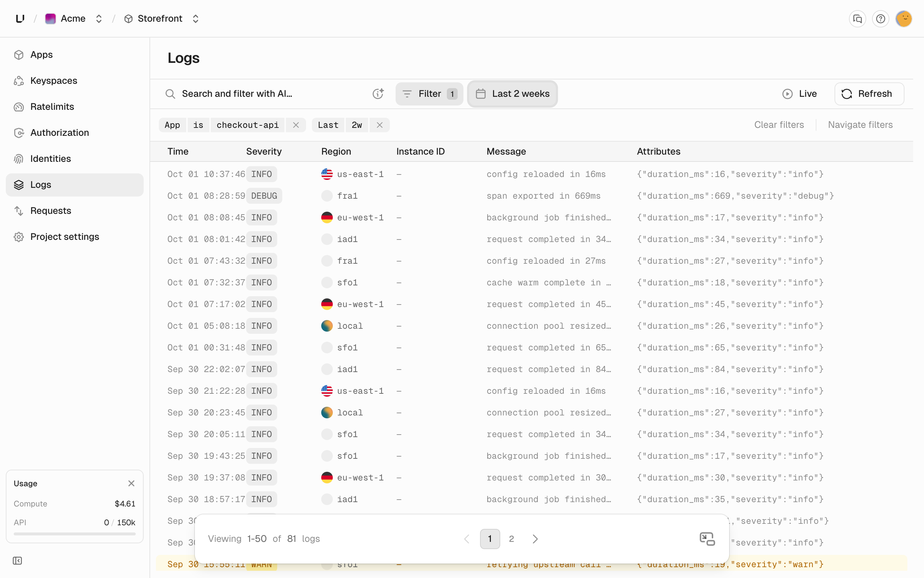This screenshot has width=924, height=578.
Task: Open the 'span exported in 669ms' message
Action: [x=543, y=196]
